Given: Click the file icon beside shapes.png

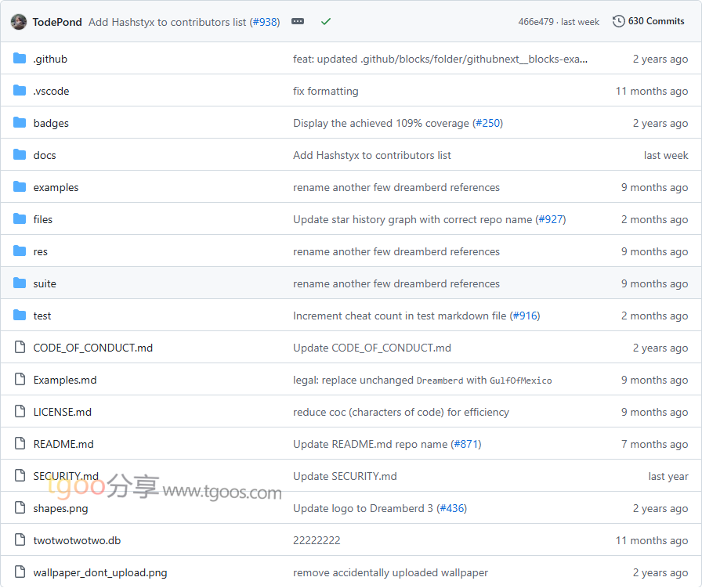Looking at the screenshot, I should tap(20, 508).
